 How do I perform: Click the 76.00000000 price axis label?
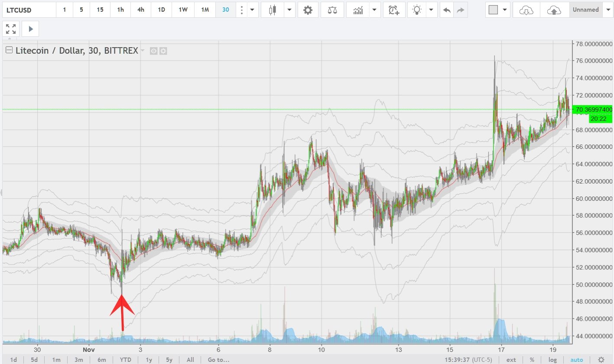[x=594, y=61]
